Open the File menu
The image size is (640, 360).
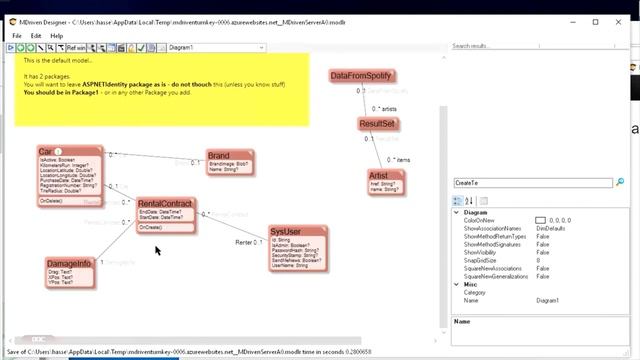tap(17, 36)
